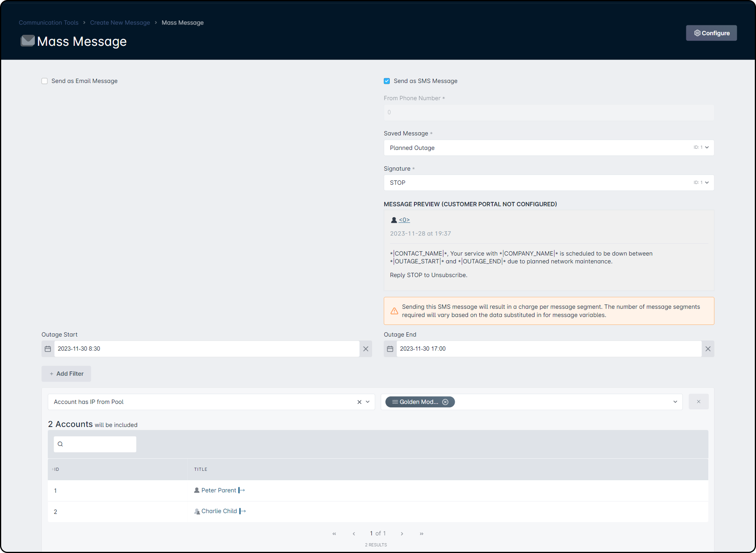756x553 pixels.
Task: Open Peter Parent account link
Action: tap(219, 490)
